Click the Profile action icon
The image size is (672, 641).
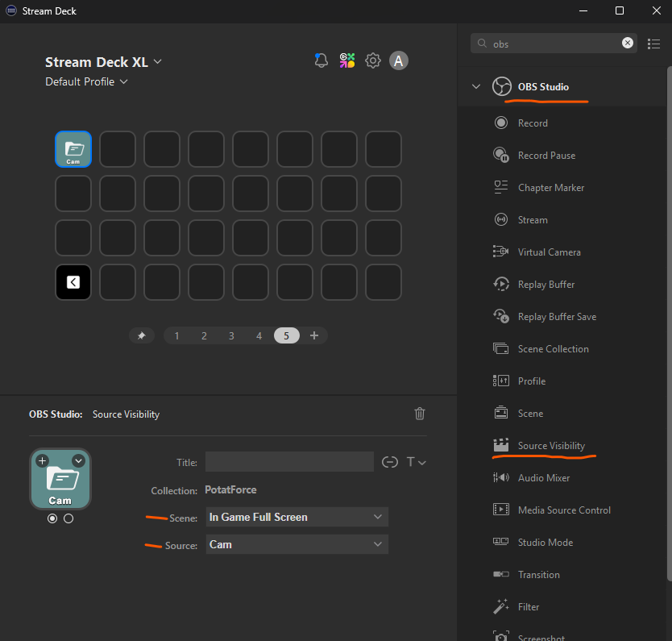point(501,381)
